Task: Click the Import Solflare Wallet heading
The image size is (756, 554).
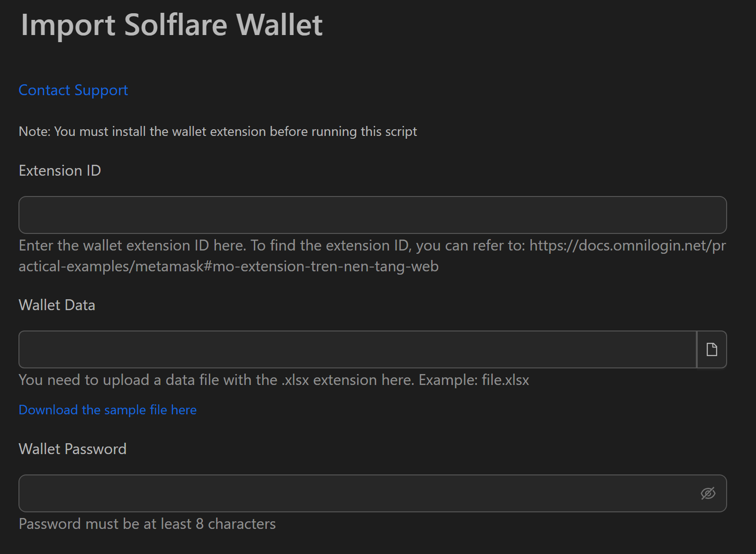Action: (171, 25)
